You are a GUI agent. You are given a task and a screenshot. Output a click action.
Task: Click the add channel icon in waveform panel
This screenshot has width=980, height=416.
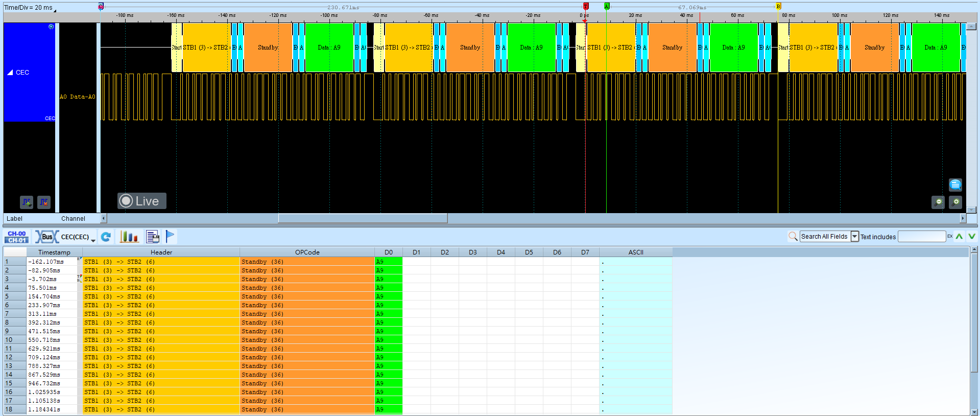(27, 202)
